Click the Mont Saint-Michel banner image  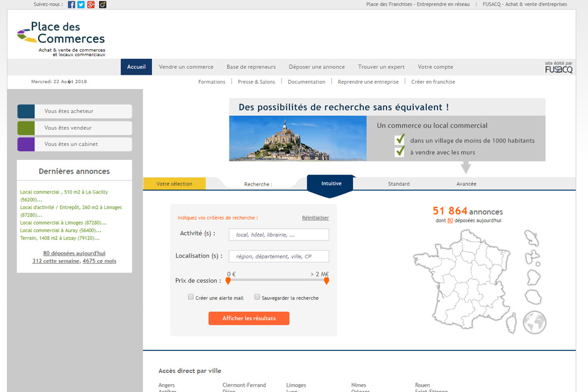coord(298,138)
